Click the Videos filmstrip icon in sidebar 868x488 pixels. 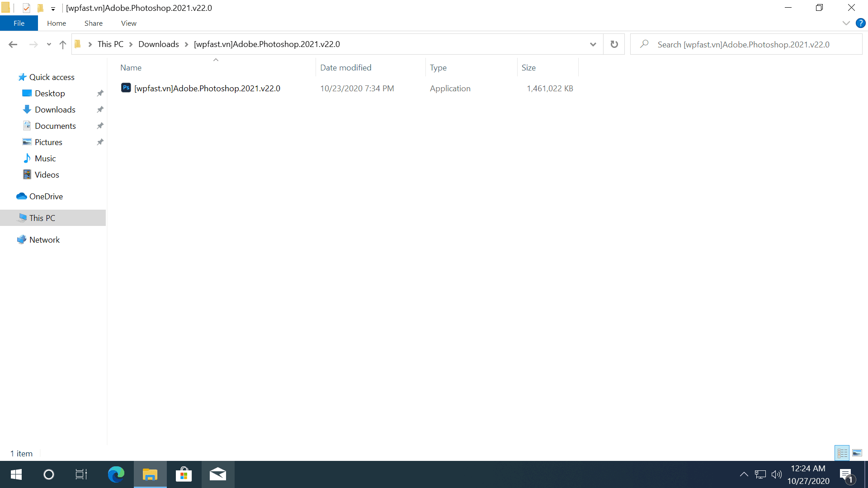[27, 175]
